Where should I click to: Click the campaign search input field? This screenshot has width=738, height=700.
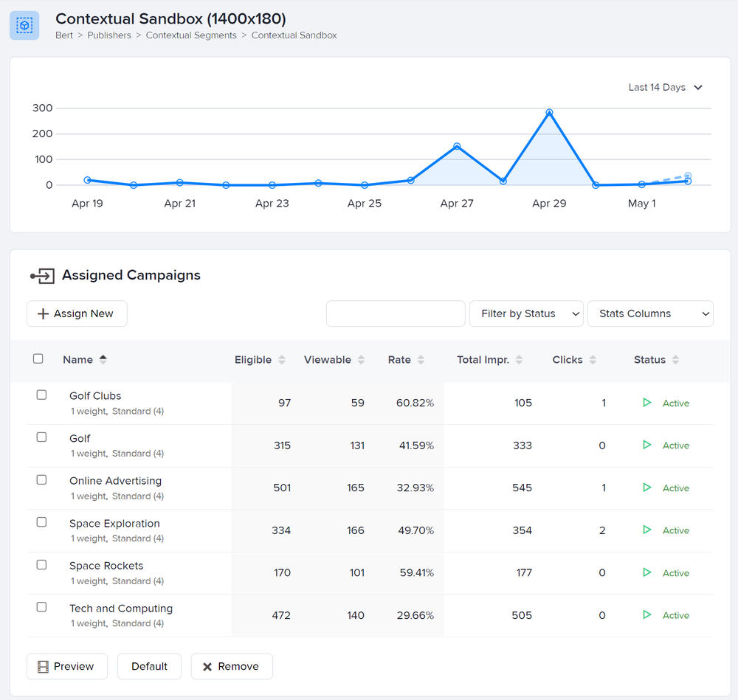[396, 313]
